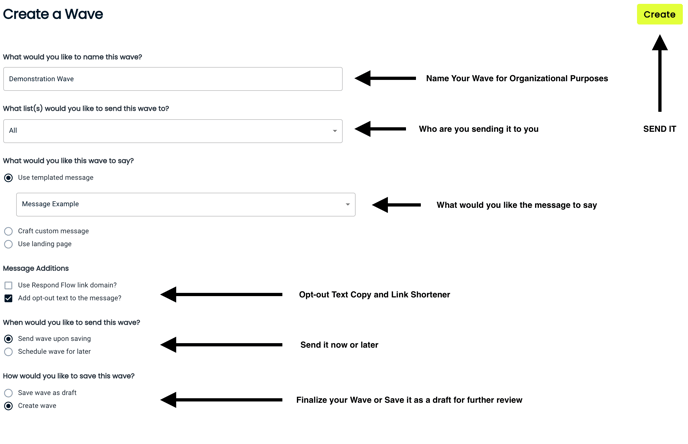Expand the Message Example template dropdown
Image resolution: width=688 pixels, height=444 pixels.
coord(185,204)
